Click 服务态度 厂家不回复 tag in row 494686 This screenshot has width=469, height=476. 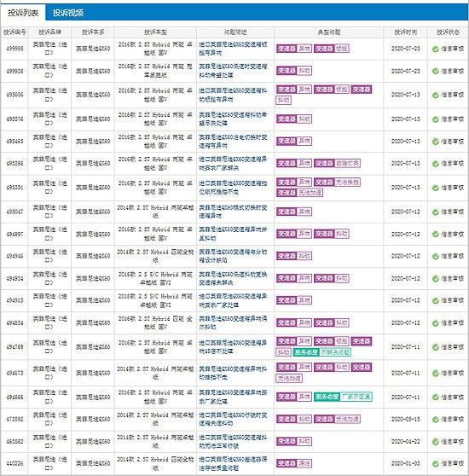pos(343,397)
